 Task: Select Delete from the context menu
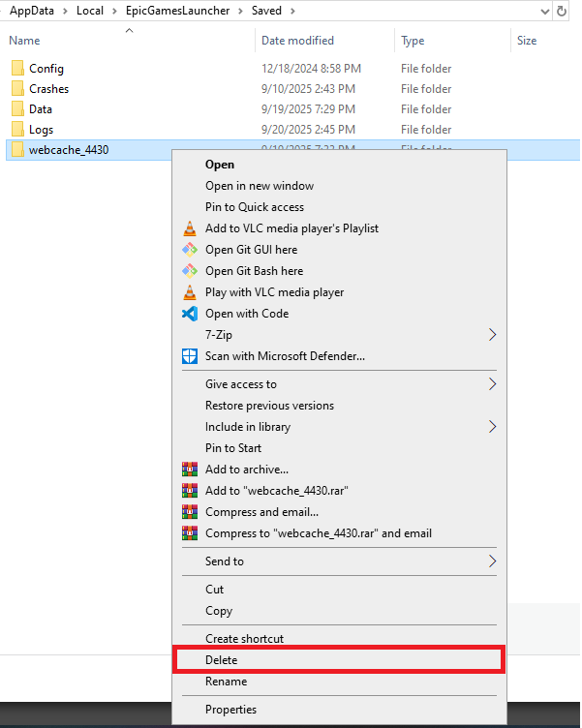[221, 660]
